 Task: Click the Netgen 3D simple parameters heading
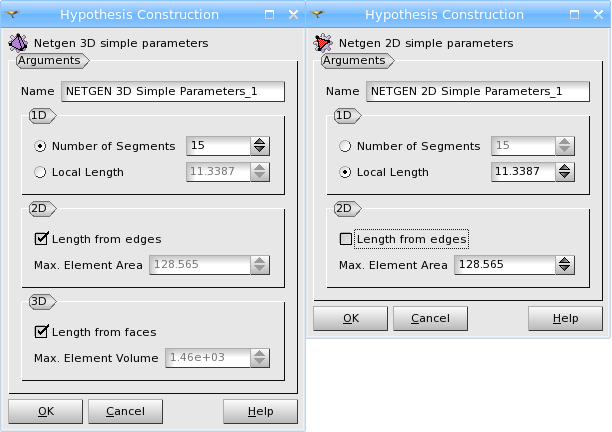pos(121,43)
